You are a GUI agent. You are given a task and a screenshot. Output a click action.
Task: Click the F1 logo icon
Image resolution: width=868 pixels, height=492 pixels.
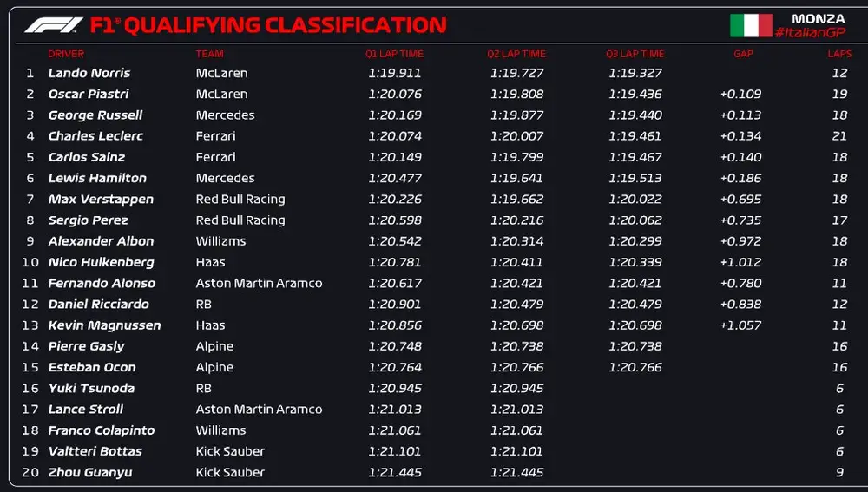pos(54,25)
